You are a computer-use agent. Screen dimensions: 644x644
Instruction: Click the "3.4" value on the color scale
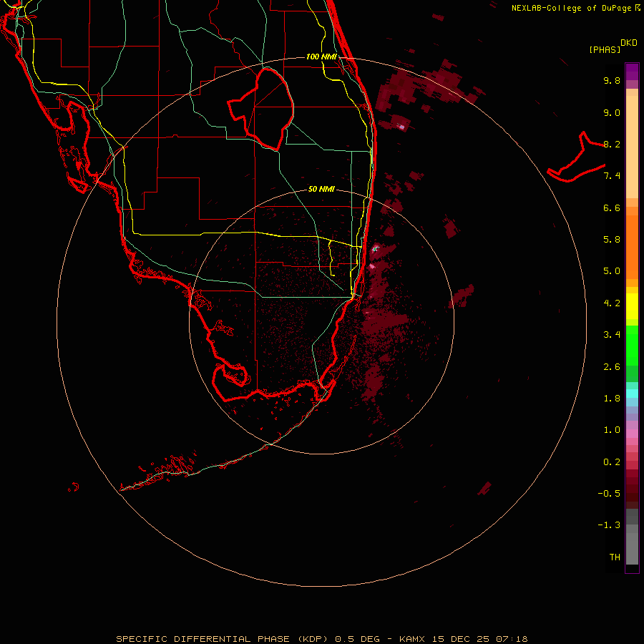(x=612, y=335)
